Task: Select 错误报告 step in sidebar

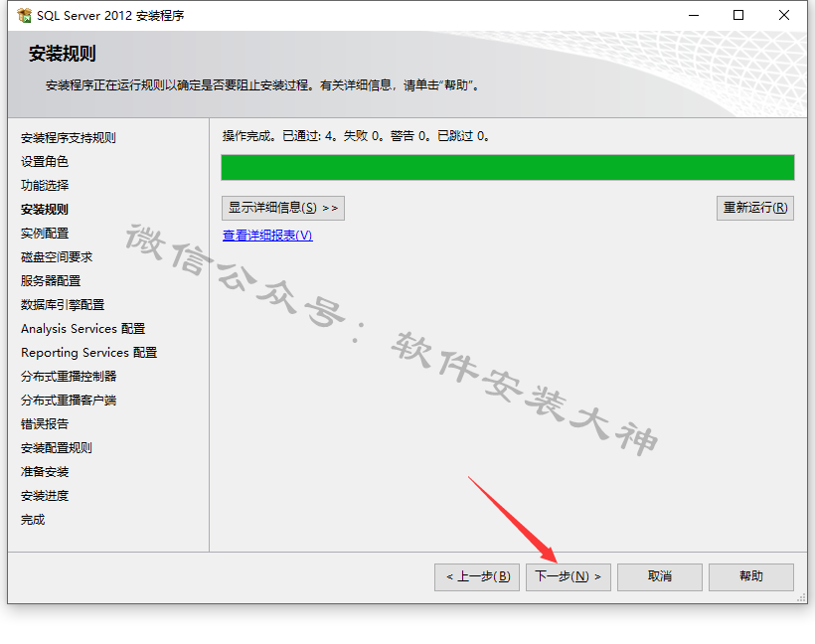Action: pyautogui.click(x=45, y=424)
